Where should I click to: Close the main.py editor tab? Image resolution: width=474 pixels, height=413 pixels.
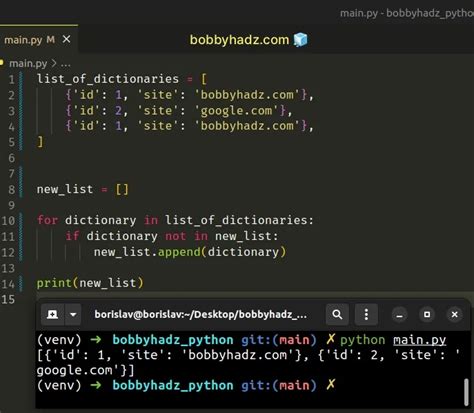pyautogui.click(x=67, y=40)
